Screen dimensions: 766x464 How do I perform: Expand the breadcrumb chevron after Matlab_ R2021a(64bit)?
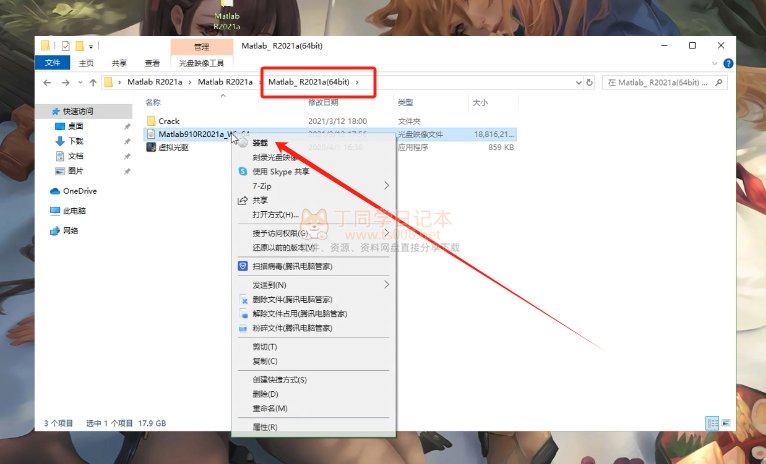coord(357,82)
